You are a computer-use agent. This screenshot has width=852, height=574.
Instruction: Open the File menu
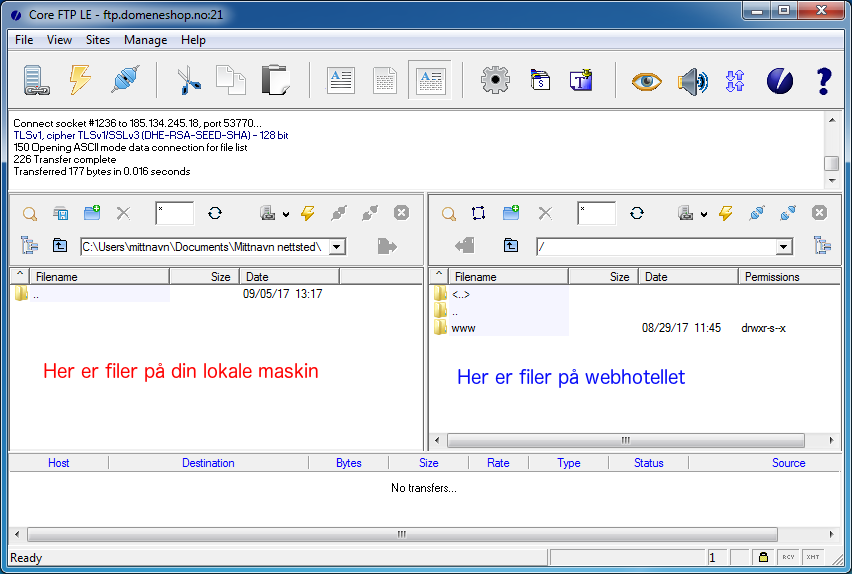tap(24, 40)
